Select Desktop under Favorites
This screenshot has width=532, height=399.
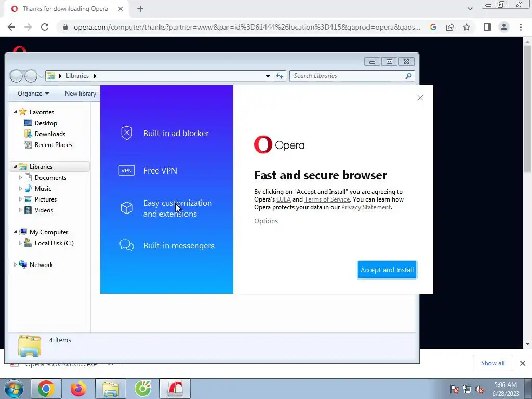tap(46, 123)
